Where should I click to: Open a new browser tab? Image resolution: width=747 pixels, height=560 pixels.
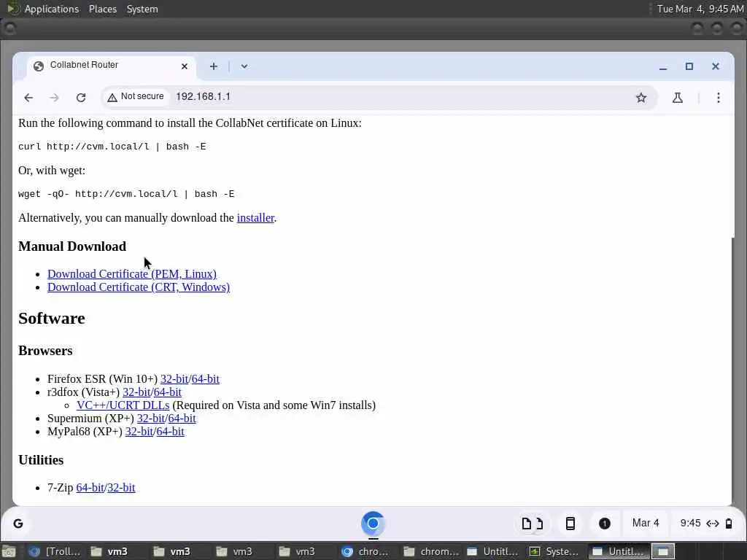click(214, 66)
